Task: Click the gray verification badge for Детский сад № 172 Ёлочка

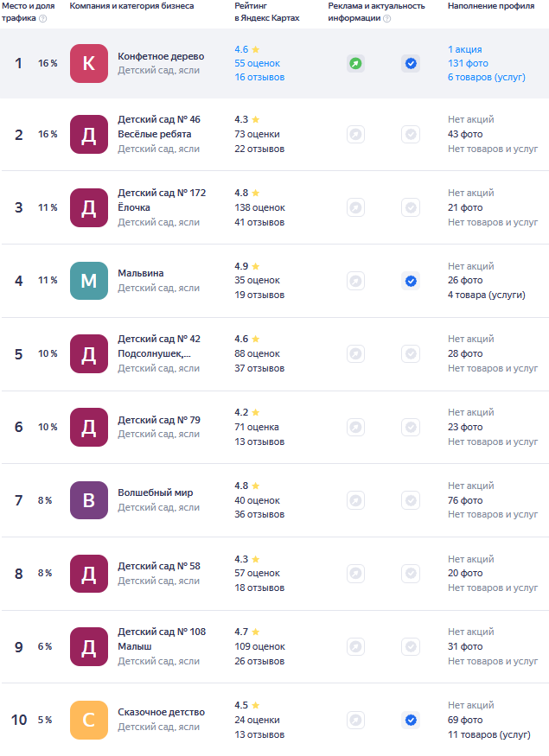Action: (411, 207)
